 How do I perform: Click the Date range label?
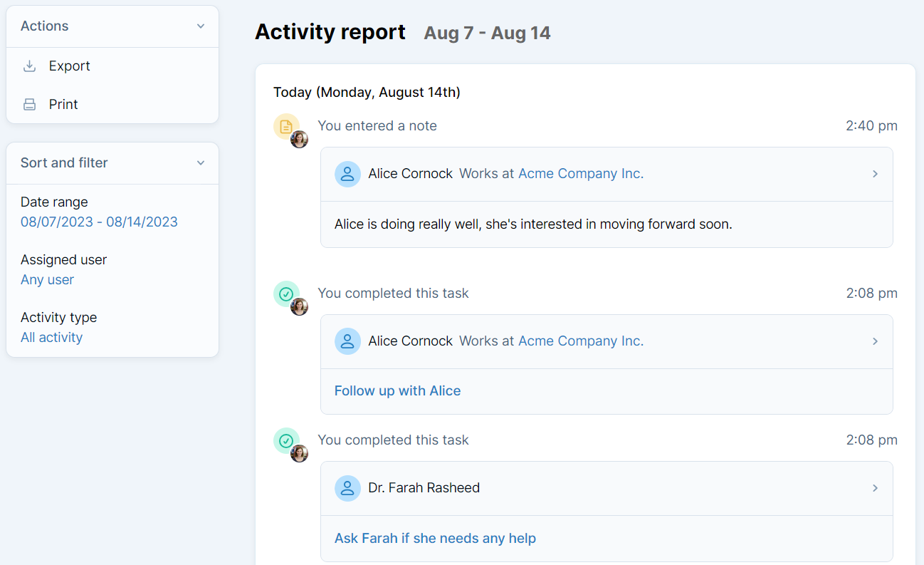tap(54, 202)
